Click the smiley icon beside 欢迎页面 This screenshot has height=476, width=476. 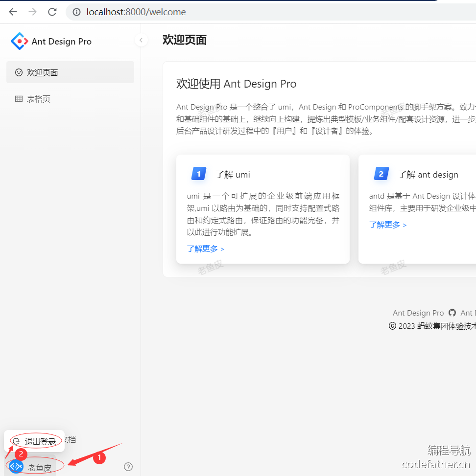click(19, 72)
